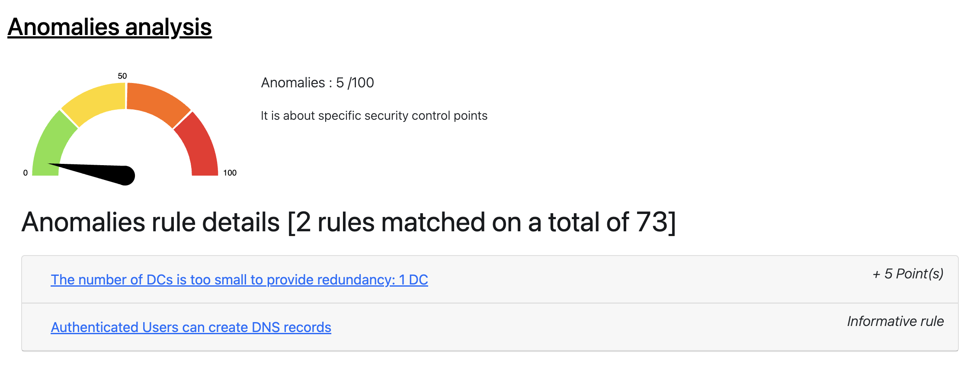Click the "Anomalies analysis" underlined heading

click(109, 27)
